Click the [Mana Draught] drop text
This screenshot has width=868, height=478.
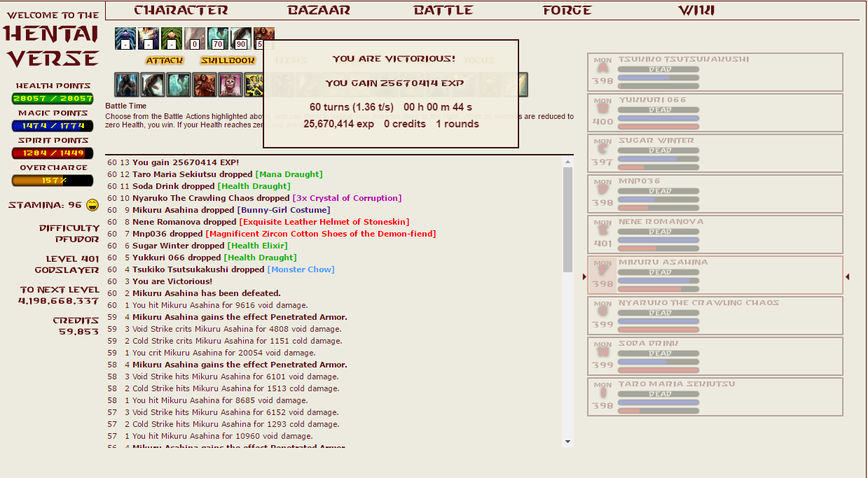(x=289, y=174)
